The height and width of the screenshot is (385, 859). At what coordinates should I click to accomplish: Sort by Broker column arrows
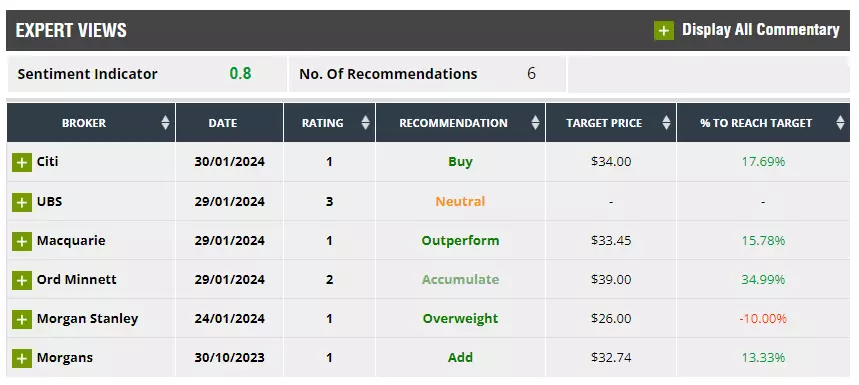point(165,123)
